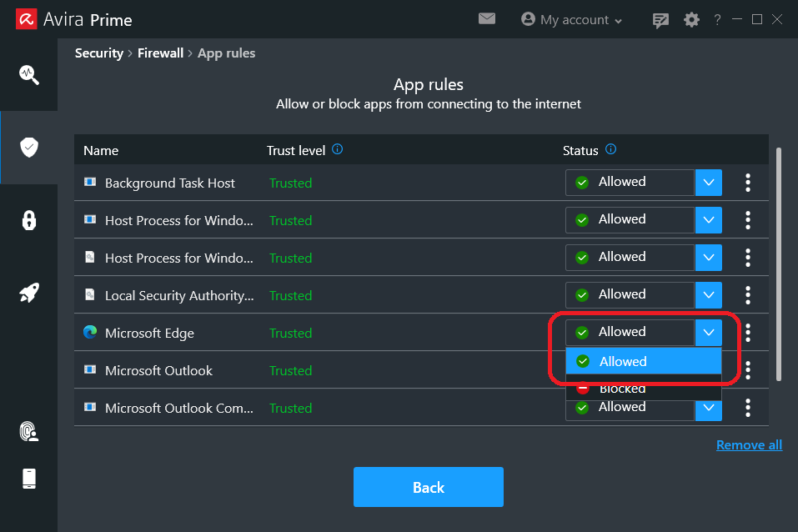Click the Remove all link
This screenshot has width=798, height=532.
749,445
